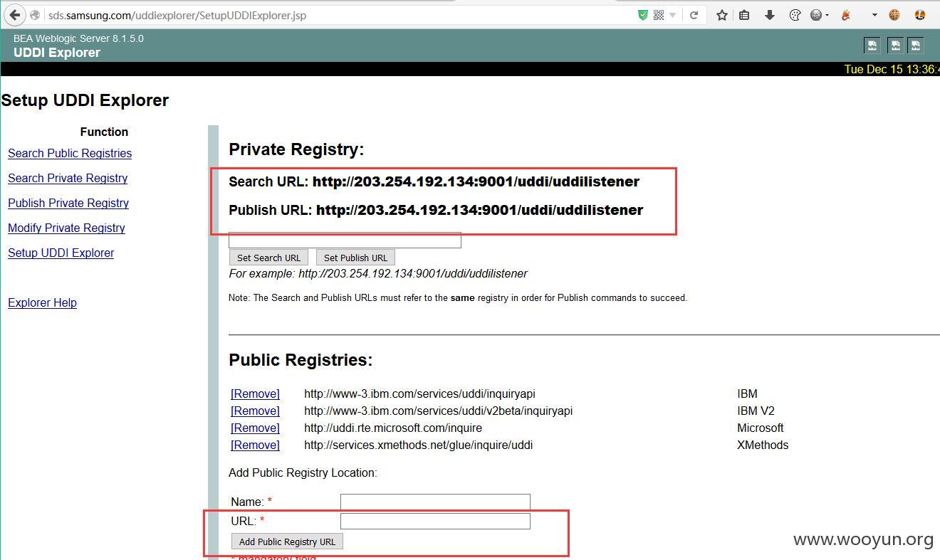Click the bitten cookie outline toolbar icon
940x560 pixels.
[x=795, y=15]
